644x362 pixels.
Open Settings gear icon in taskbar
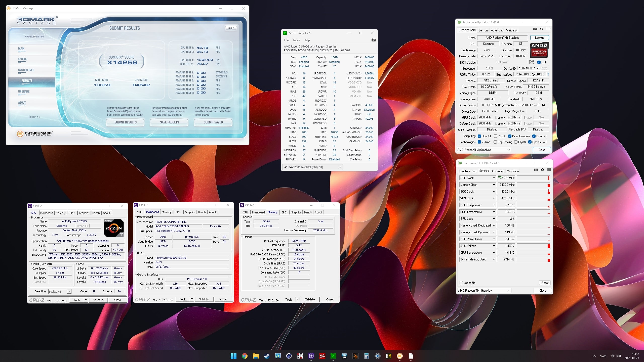pyautogui.click(x=377, y=356)
